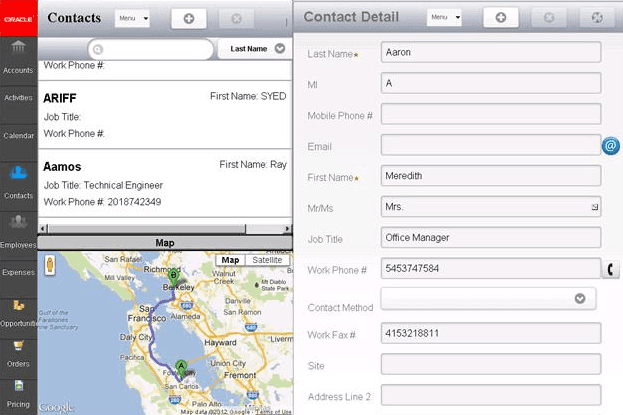Click right arrow of horizontal scrollbar

point(288,229)
